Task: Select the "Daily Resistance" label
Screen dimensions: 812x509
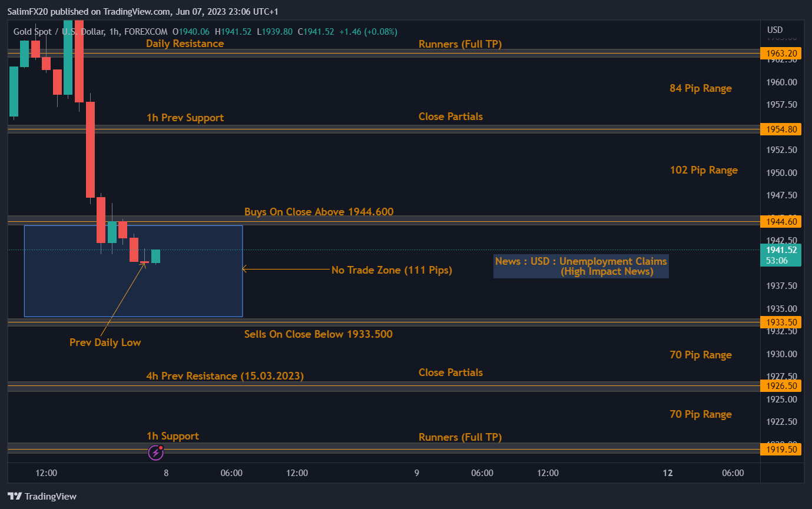Action: pos(185,44)
